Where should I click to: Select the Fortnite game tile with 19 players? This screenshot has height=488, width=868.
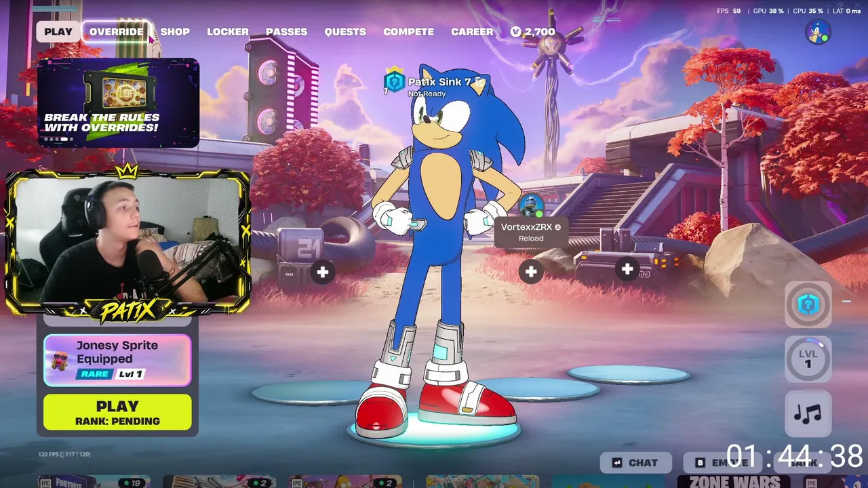(x=94, y=482)
